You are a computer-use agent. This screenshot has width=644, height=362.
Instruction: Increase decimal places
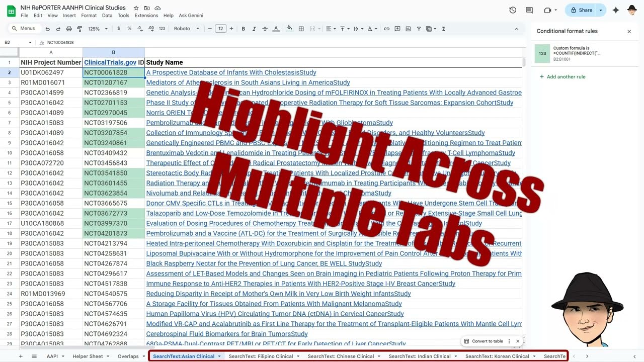tap(151, 29)
